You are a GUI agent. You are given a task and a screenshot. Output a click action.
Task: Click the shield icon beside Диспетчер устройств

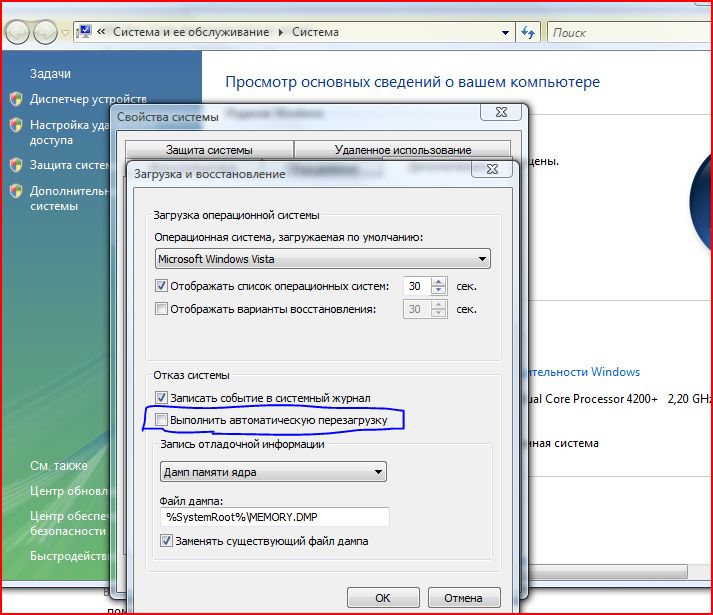[x=16, y=99]
